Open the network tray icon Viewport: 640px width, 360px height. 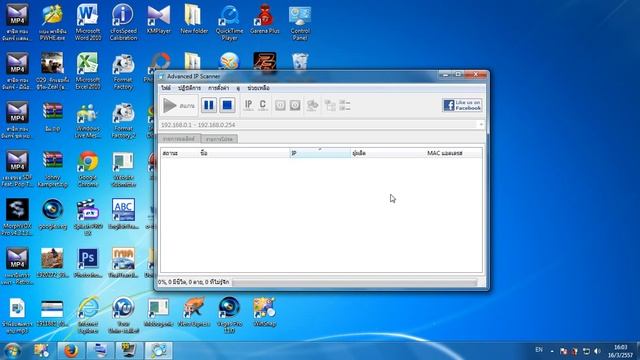(x=586, y=351)
